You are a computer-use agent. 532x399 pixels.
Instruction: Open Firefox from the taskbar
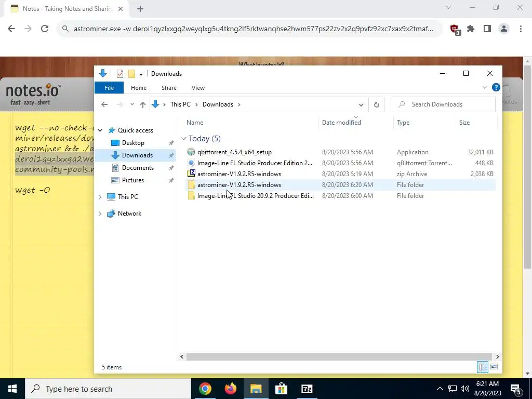point(230,389)
